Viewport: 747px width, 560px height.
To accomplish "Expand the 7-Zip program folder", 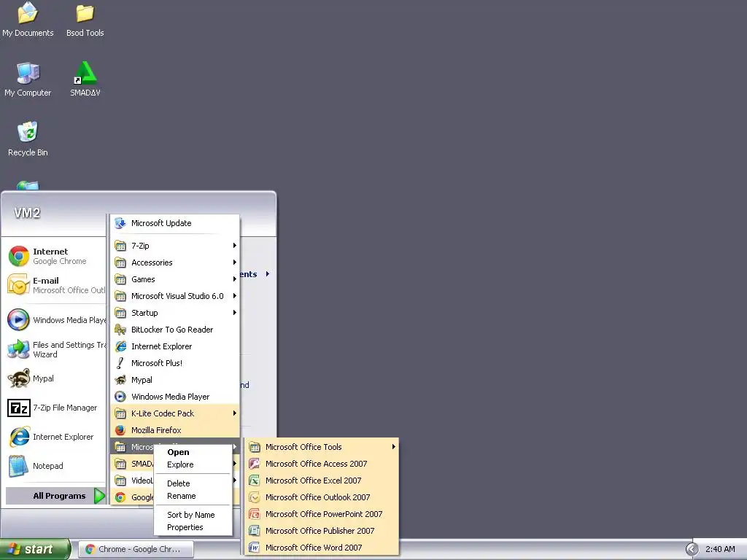I will (x=175, y=246).
